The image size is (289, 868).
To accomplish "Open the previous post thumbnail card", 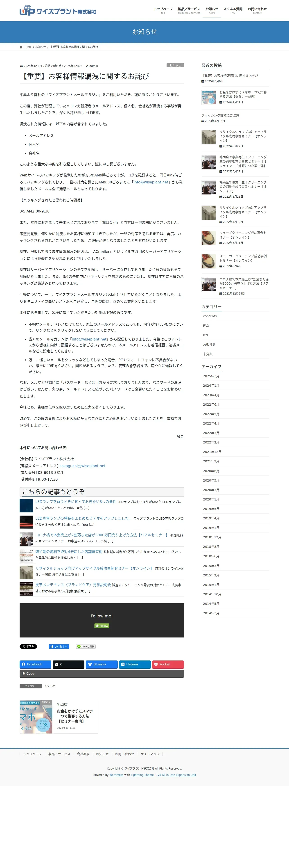I will point(59,716).
